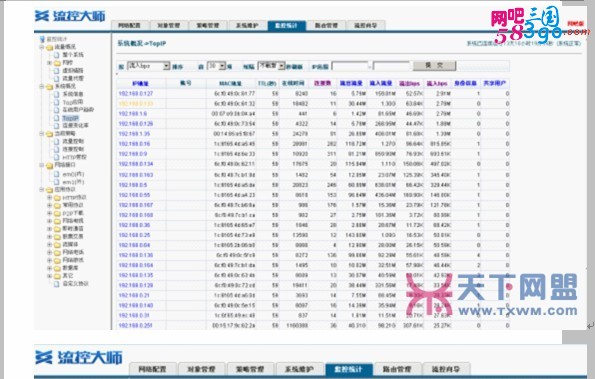Expand the 网络游戏 tree node
The height and width of the screenshot is (379, 595).
(x=49, y=260)
